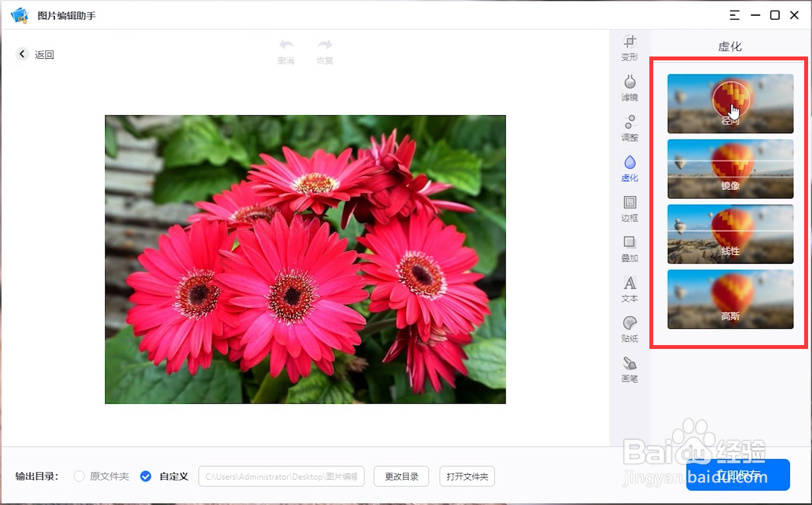
Task: Open the 文本 text tool panel
Action: click(629, 289)
